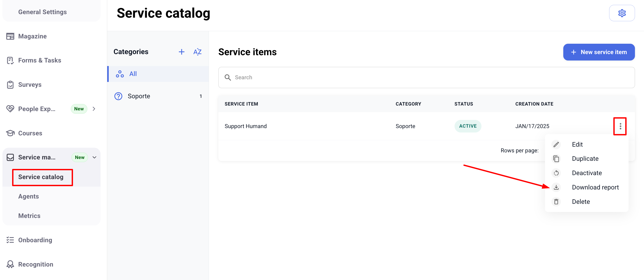The width and height of the screenshot is (644, 280).
Task: Click the Duplicate copy icon
Action: (x=556, y=159)
